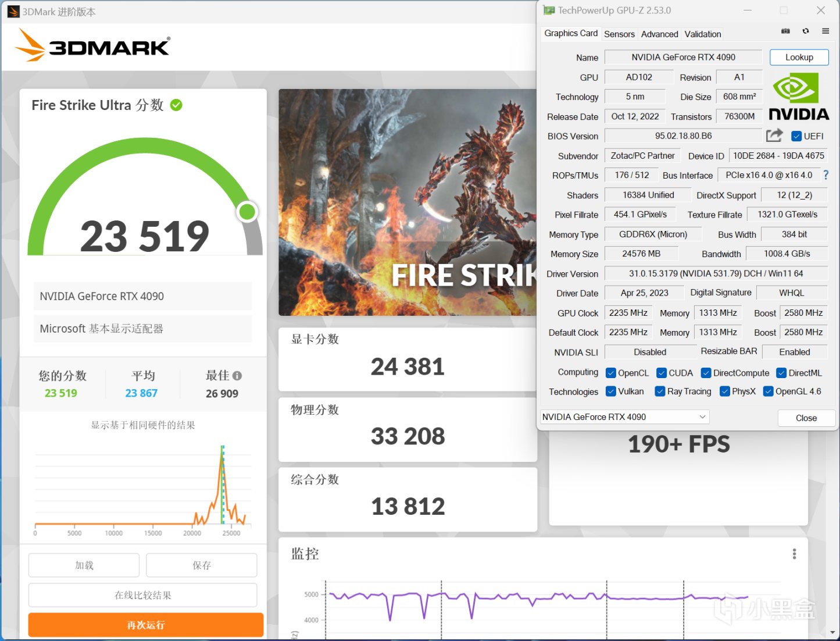Switch to the Sensors tab
Screen dimensions: 840x641
click(619, 34)
